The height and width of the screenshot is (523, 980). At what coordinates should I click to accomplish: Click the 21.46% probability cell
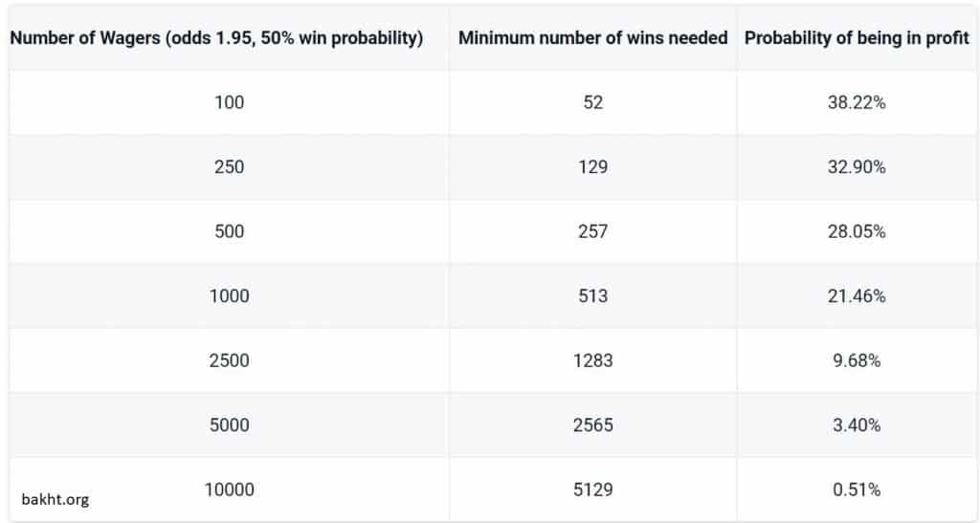coord(857,296)
